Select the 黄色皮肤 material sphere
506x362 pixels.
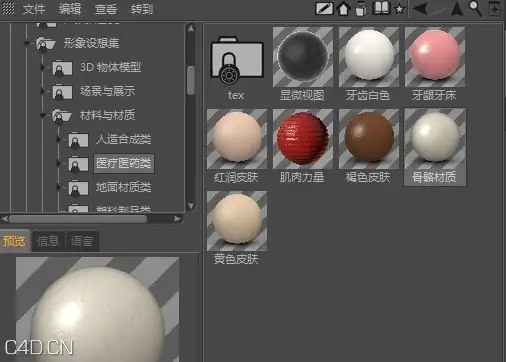pos(237,221)
